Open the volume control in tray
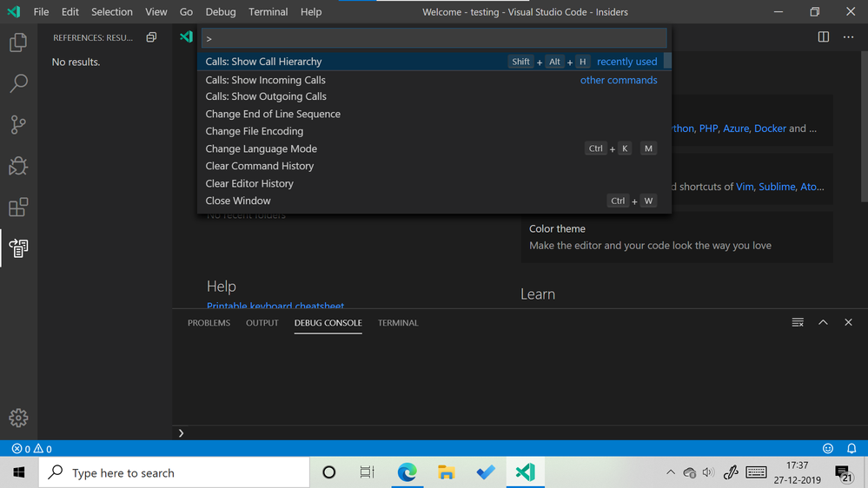The width and height of the screenshot is (868, 488). 708,472
